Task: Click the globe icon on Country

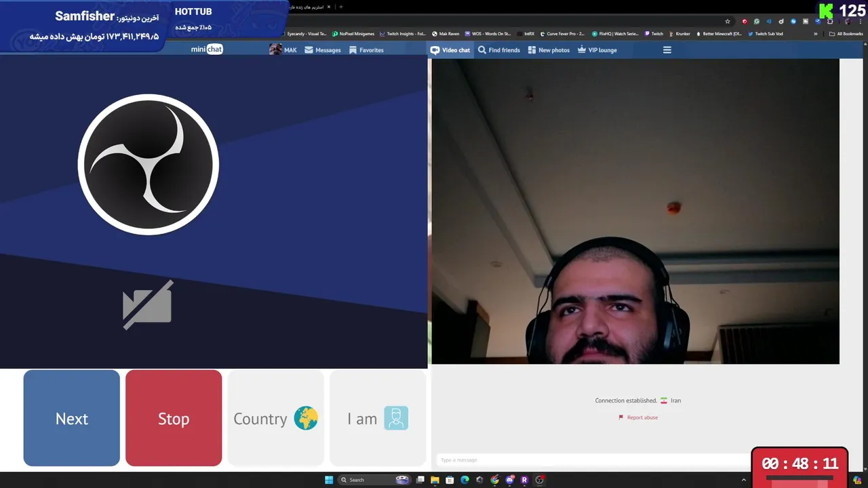Action: (x=306, y=418)
